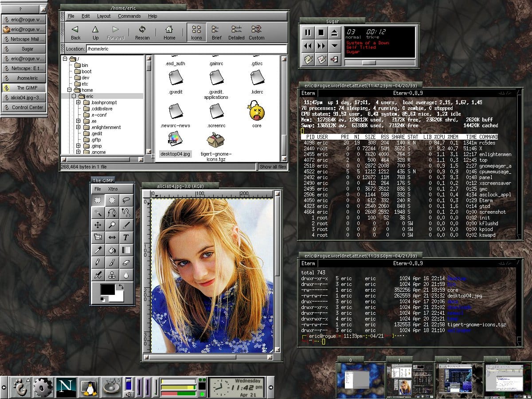
Task: Open Netscape from the panel launcher
Action: point(66,387)
